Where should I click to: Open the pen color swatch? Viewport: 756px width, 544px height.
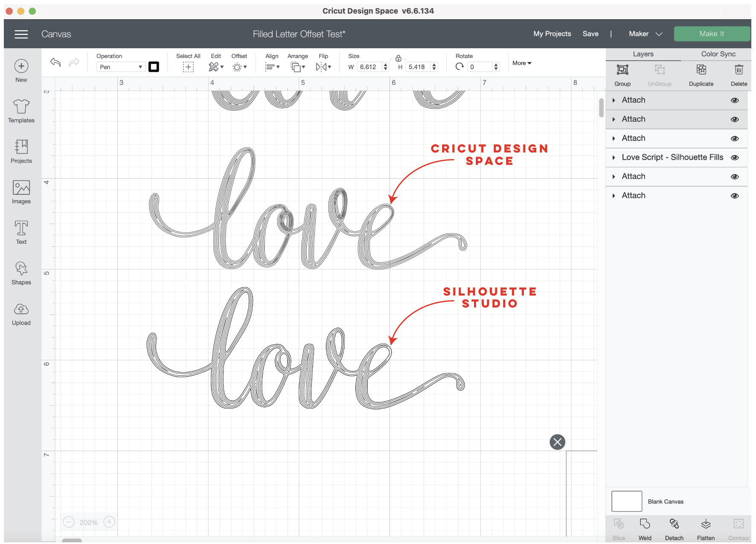point(154,67)
